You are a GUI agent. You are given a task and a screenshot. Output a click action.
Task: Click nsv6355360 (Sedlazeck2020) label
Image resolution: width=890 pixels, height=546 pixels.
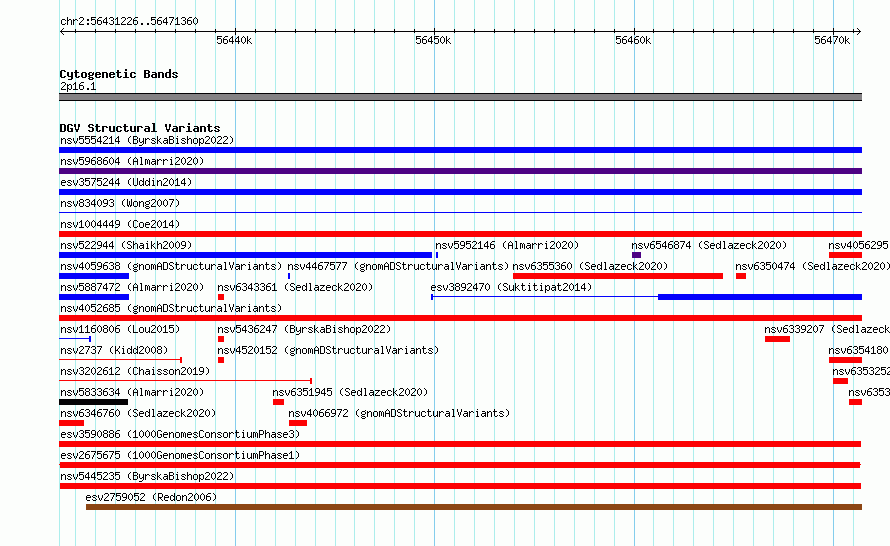coord(590,266)
